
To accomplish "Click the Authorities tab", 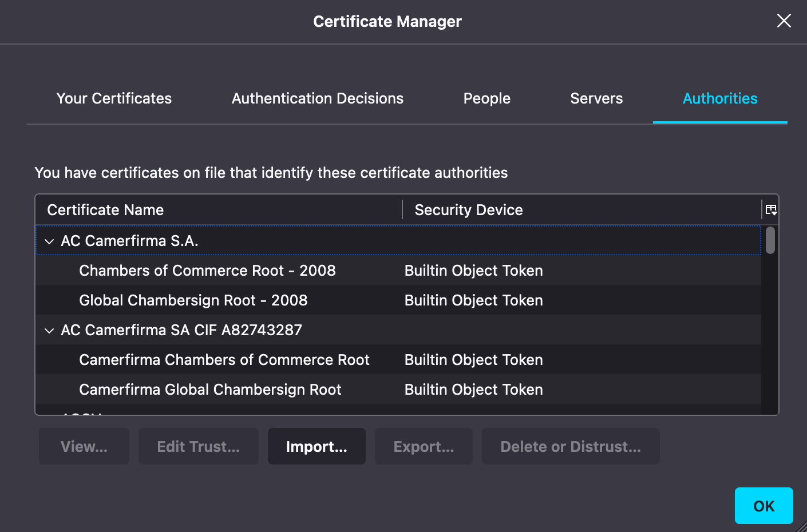I will coord(719,98).
